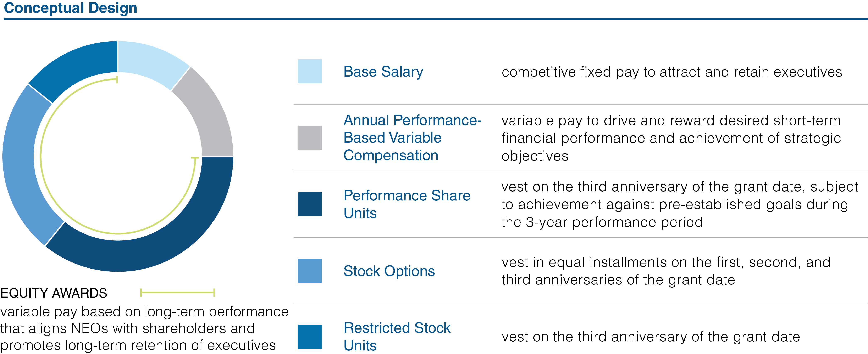Viewport: 868px width, 354px height.
Task: Click the "Restricted Stock Units" label
Action: 397,337
